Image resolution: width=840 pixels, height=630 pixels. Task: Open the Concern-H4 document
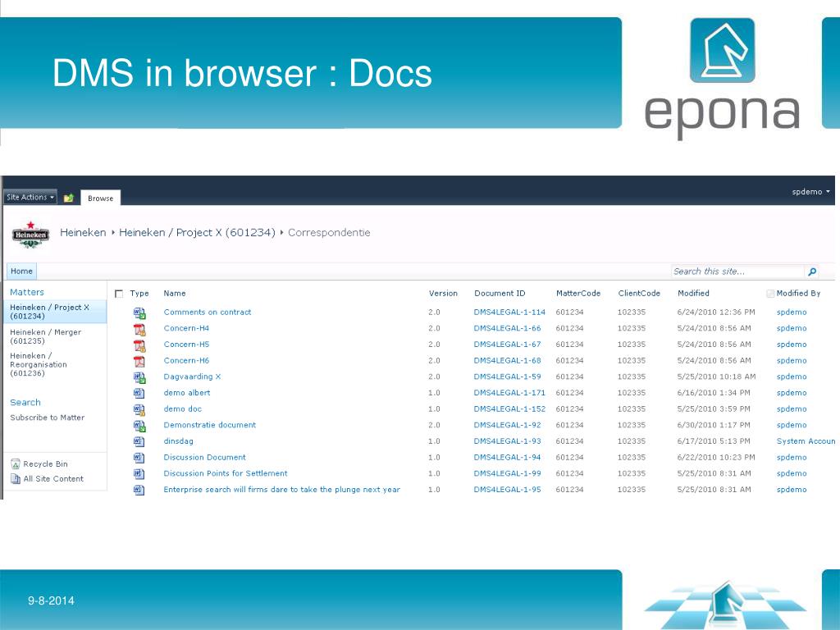click(186, 328)
